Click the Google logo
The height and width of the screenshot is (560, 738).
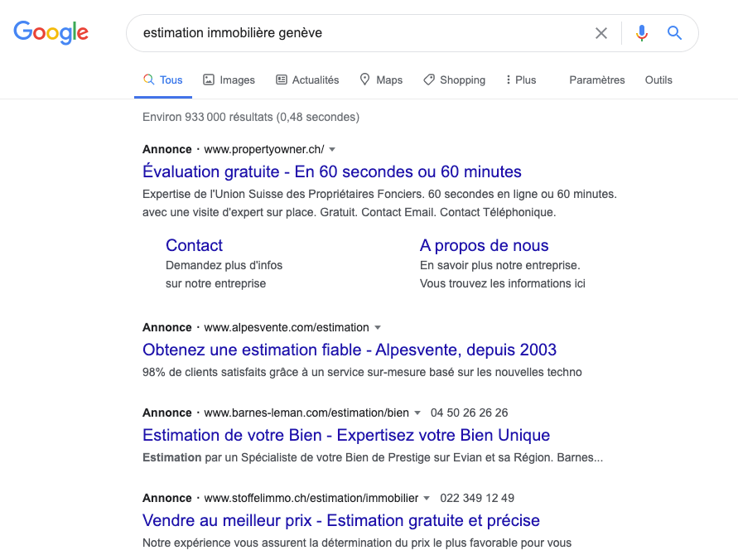click(x=51, y=33)
